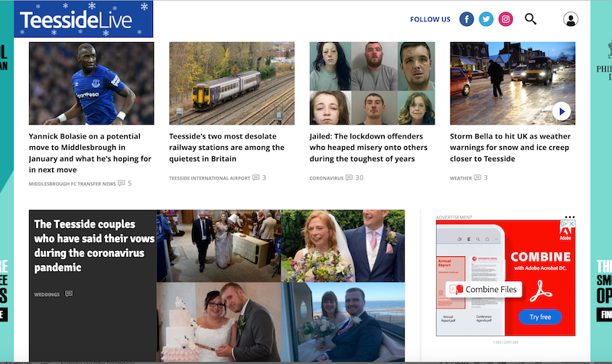Click comment icon on the weddings article
The height and width of the screenshot is (364, 612).
coord(69,294)
